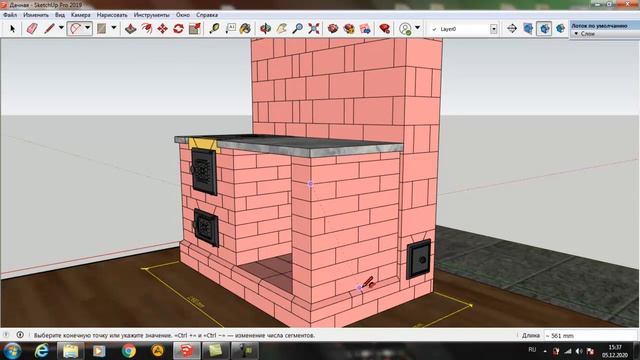The width and height of the screenshot is (640, 360).
Task: Expand Rectangle shape tool dropdown arrow
Action: coord(114,28)
